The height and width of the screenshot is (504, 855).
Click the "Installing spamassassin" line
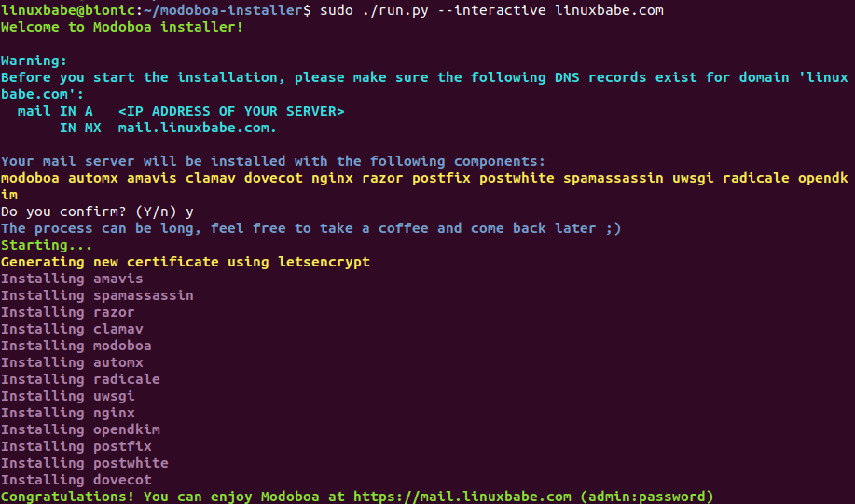[97, 295]
